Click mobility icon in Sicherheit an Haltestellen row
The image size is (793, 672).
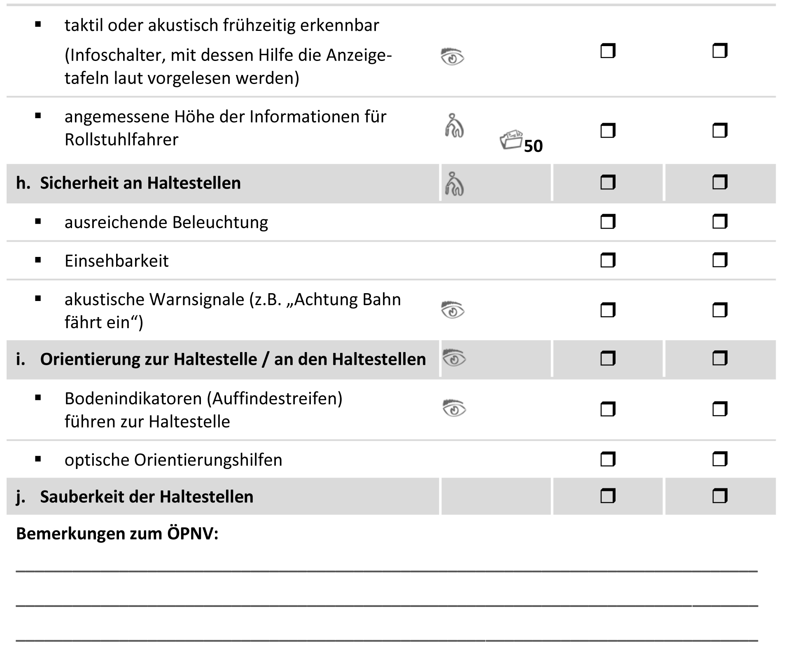454,184
